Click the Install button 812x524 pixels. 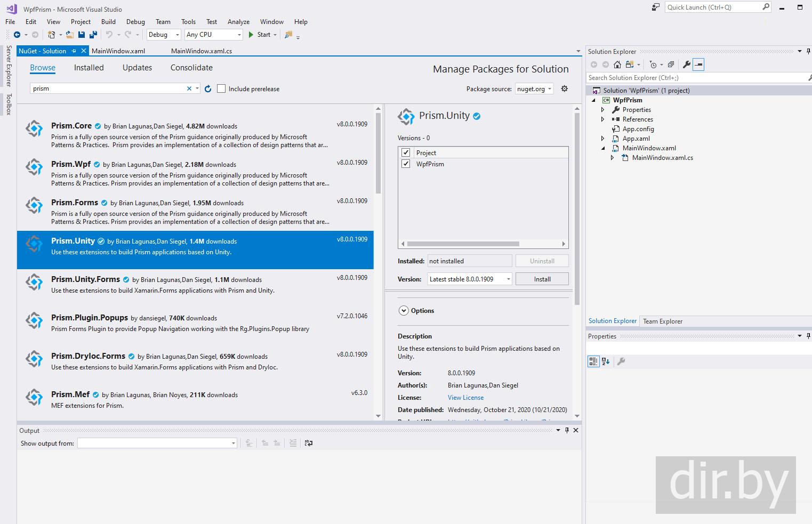542,279
